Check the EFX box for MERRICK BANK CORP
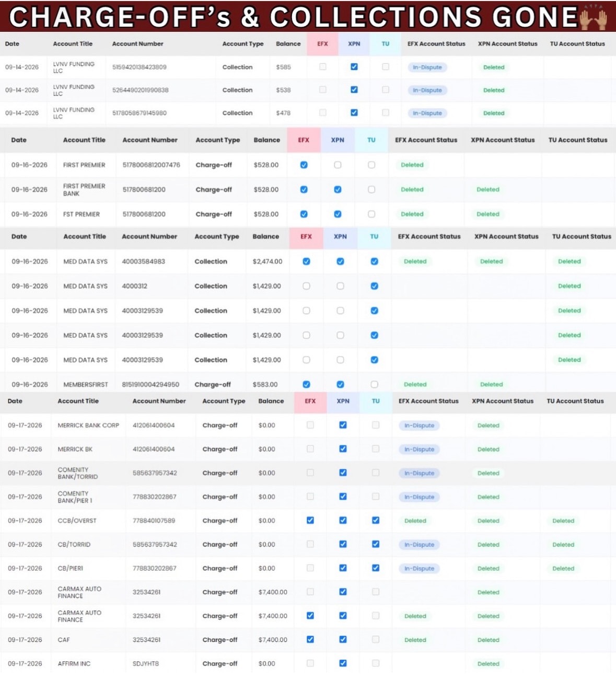Screen dimensions: 616x678 click(310, 425)
